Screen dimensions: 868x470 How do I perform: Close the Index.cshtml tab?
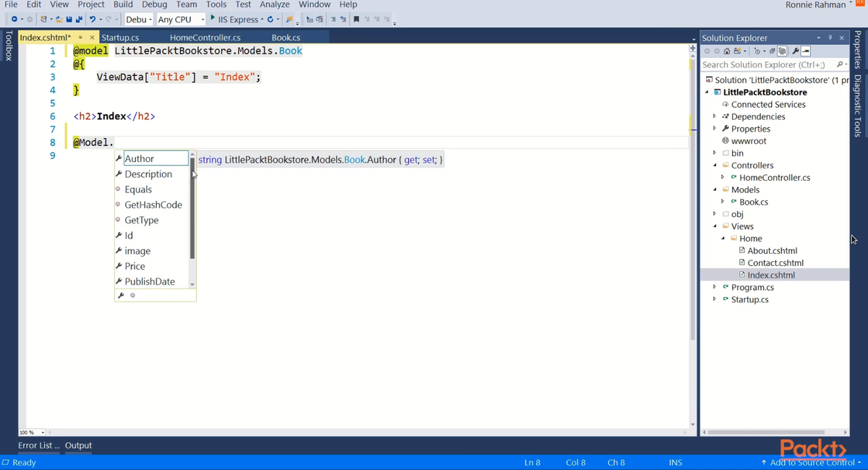tap(92, 38)
